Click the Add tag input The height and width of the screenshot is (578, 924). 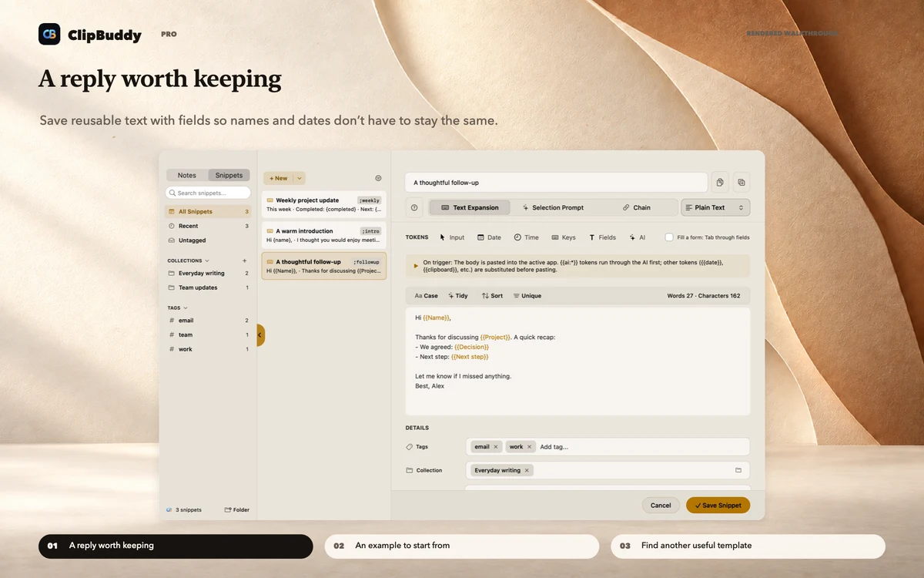554,447
